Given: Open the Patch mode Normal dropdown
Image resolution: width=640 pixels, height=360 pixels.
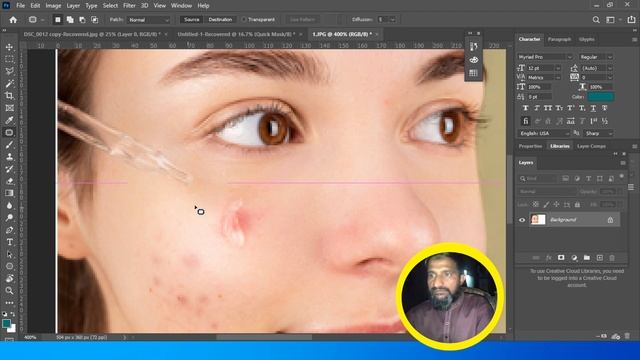Looking at the screenshot, I should 149,20.
